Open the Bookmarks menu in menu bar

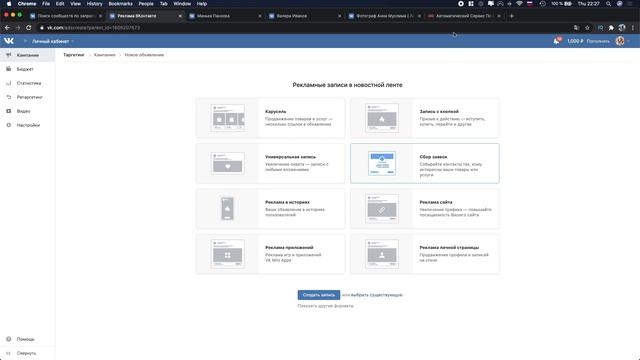120,4
